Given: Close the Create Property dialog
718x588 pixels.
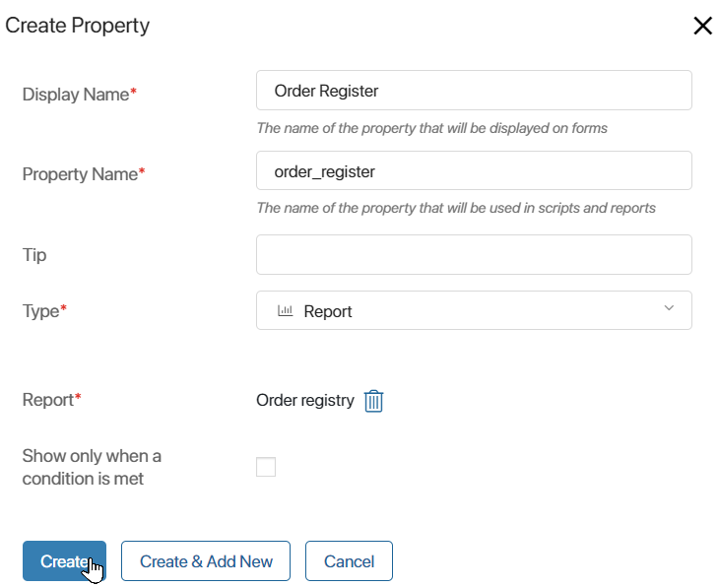Looking at the screenshot, I should click(x=702, y=26).
